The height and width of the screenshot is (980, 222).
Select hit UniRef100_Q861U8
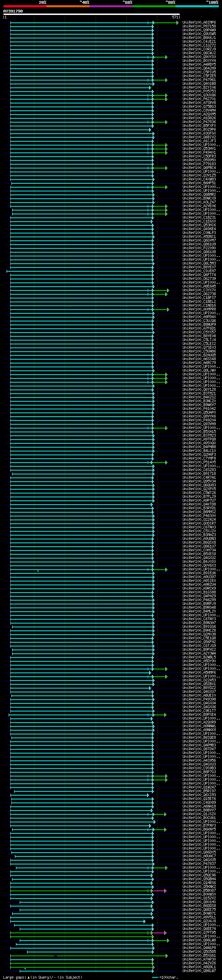click(x=199, y=252)
